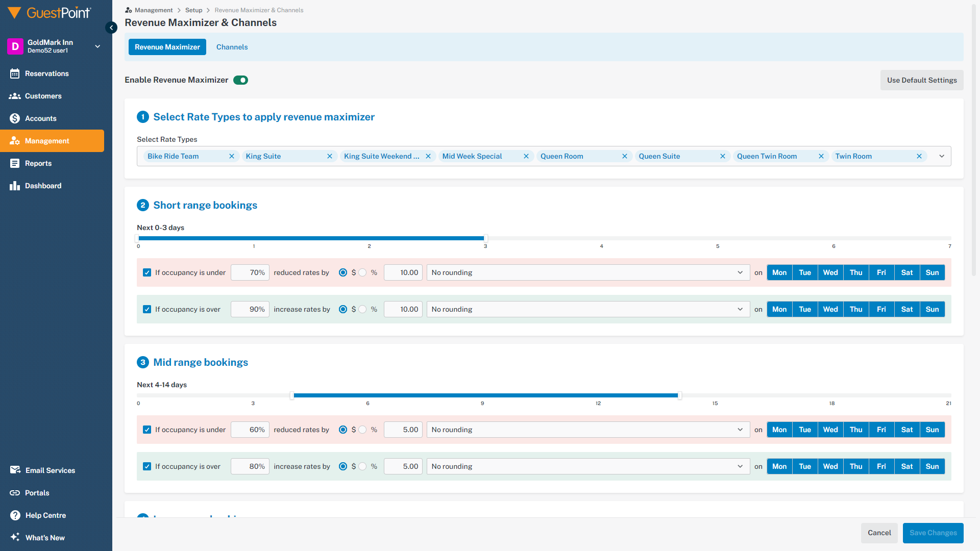Click the Dashboard bar chart icon

15,186
